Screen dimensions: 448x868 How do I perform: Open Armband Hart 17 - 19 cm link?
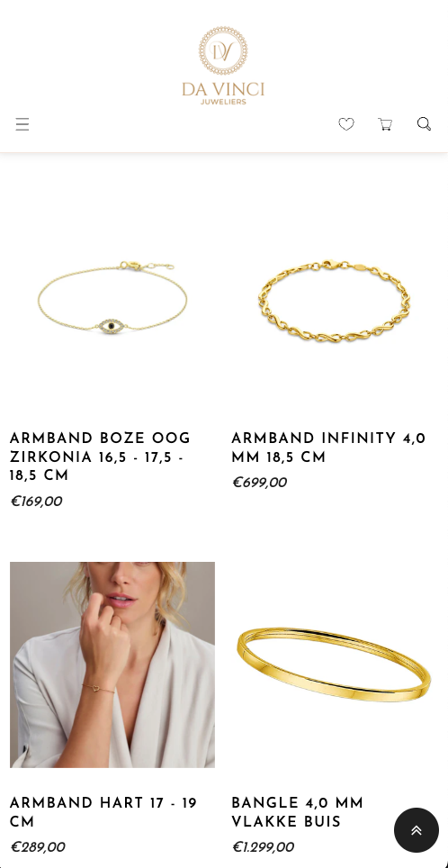tap(103, 812)
